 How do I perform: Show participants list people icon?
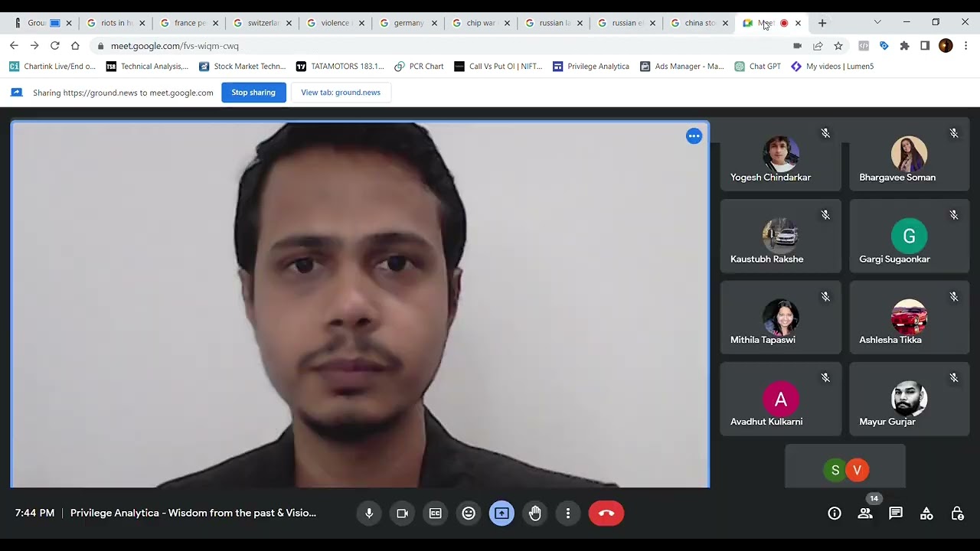pyautogui.click(x=865, y=514)
